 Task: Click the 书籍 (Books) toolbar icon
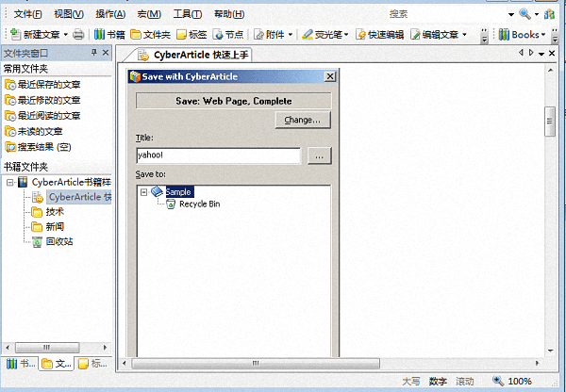click(109, 35)
